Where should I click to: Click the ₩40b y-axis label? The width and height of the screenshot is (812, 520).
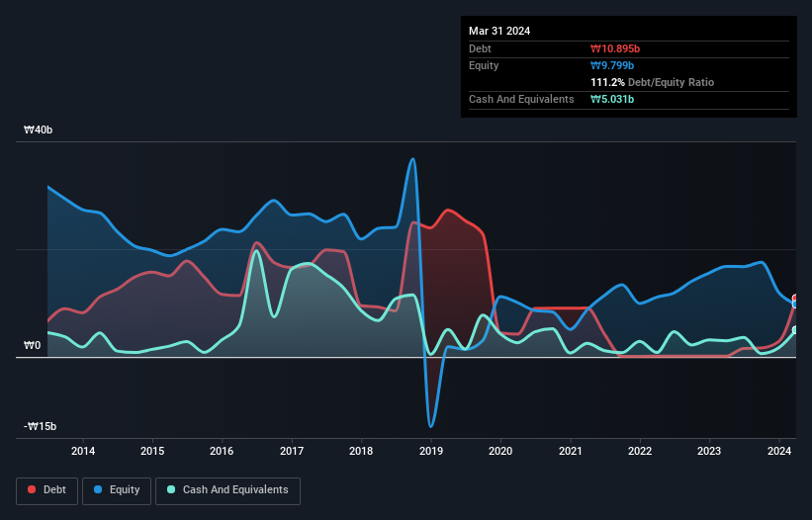[x=38, y=130]
